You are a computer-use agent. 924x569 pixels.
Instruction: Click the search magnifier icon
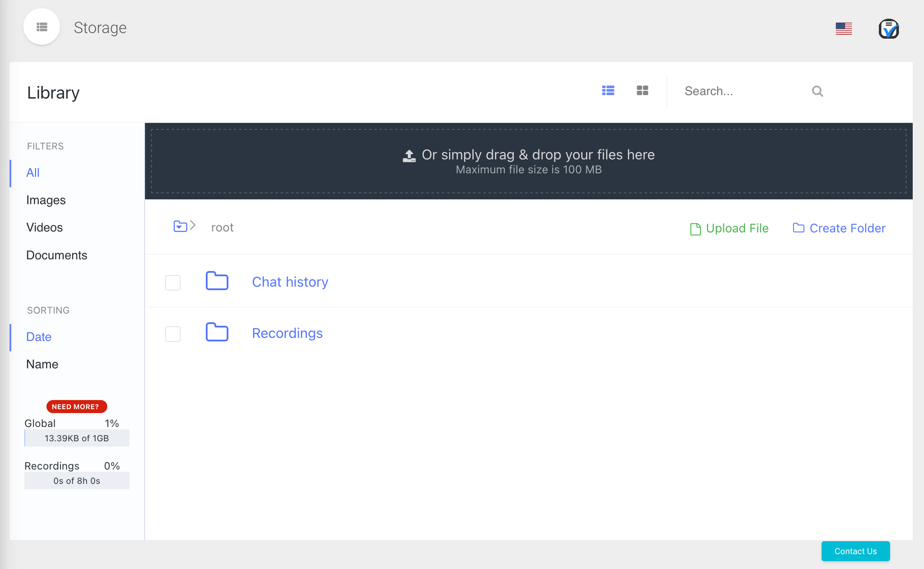tap(818, 91)
